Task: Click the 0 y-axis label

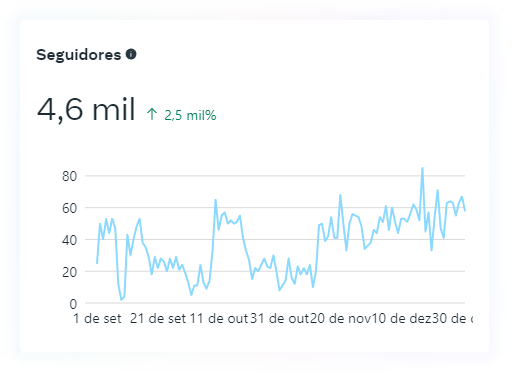Action: click(73, 304)
